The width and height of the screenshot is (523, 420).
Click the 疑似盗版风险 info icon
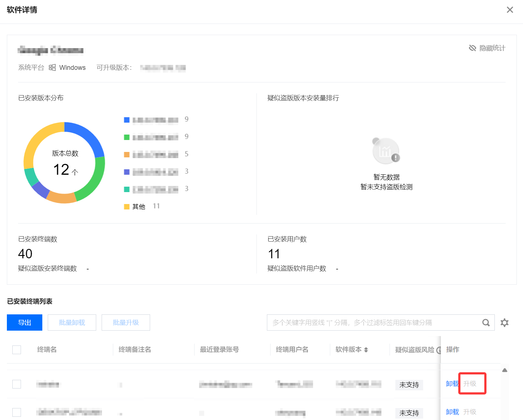(x=438, y=350)
